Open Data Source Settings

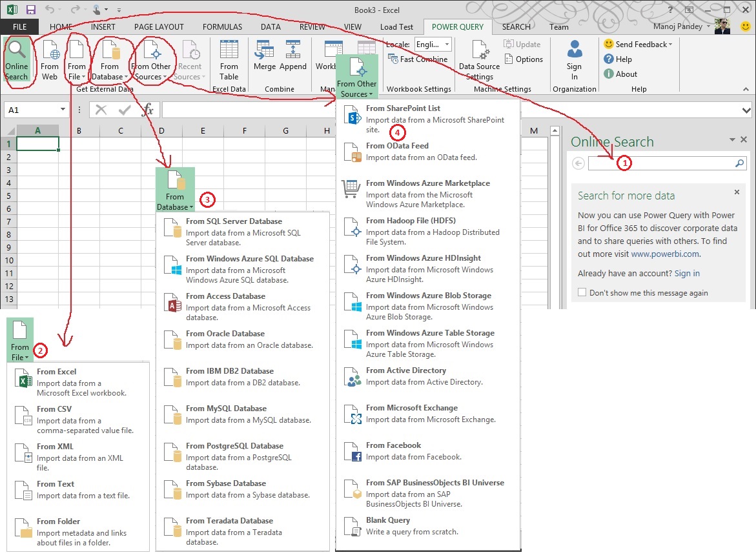(x=479, y=59)
